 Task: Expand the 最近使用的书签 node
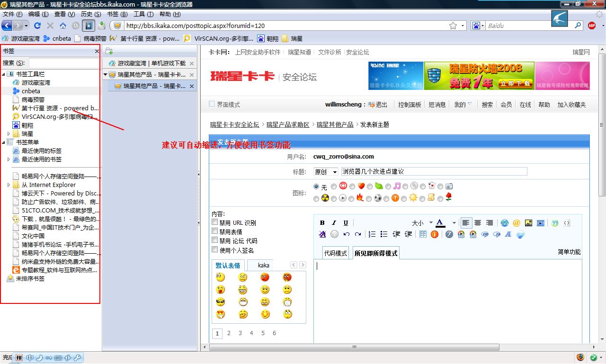[9, 160]
